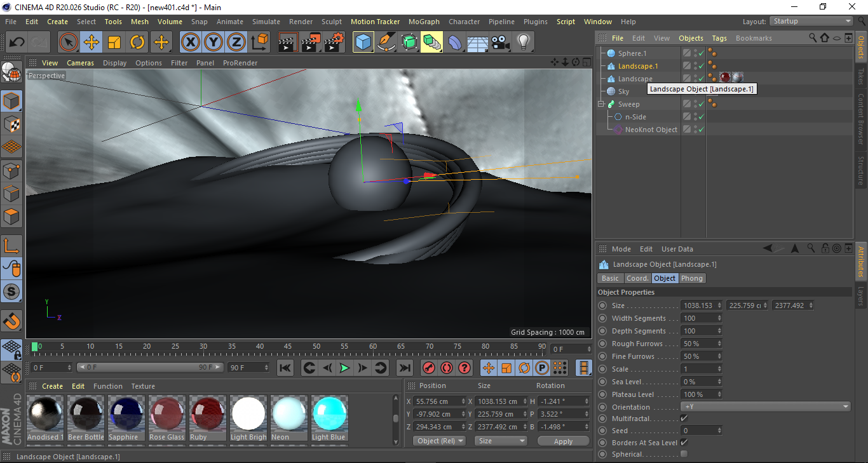Select the Light Blue material swatch
This screenshot has height=463, width=868.
tap(329, 414)
